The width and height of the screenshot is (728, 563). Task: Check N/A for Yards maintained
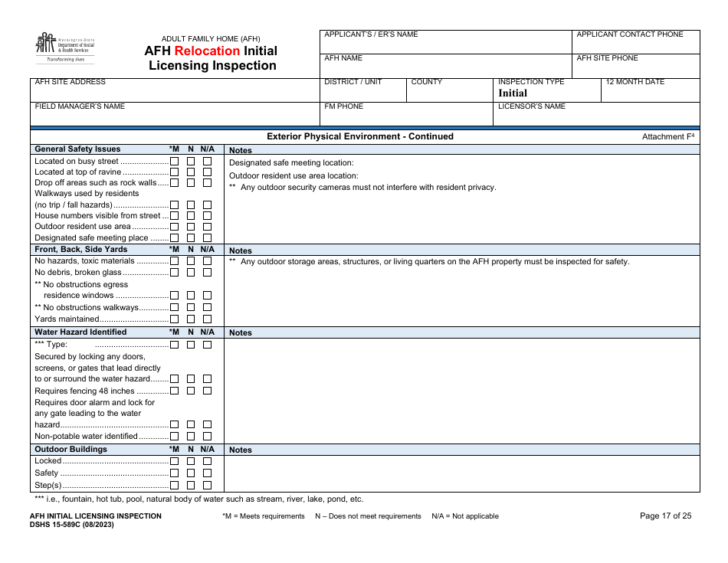(205, 319)
